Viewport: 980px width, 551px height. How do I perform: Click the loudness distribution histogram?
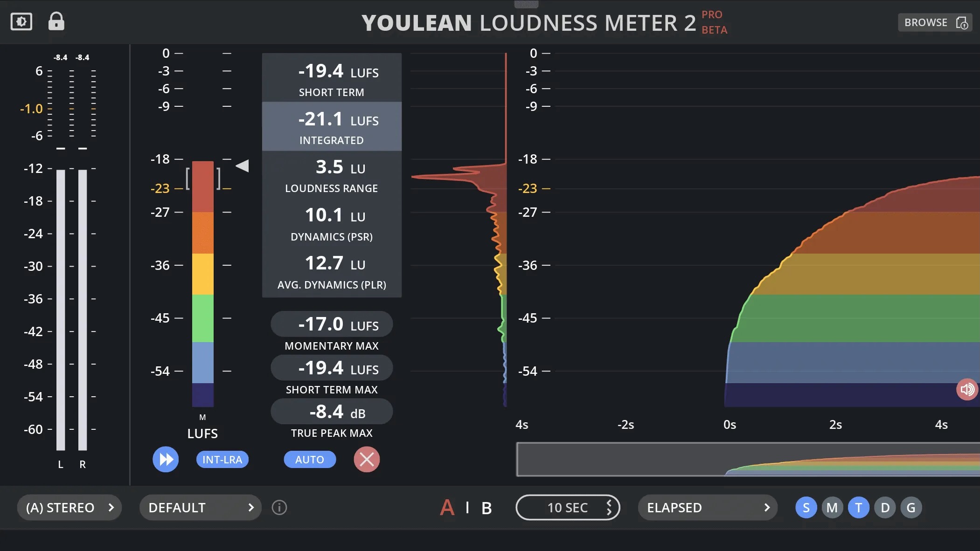(x=459, y=230)
